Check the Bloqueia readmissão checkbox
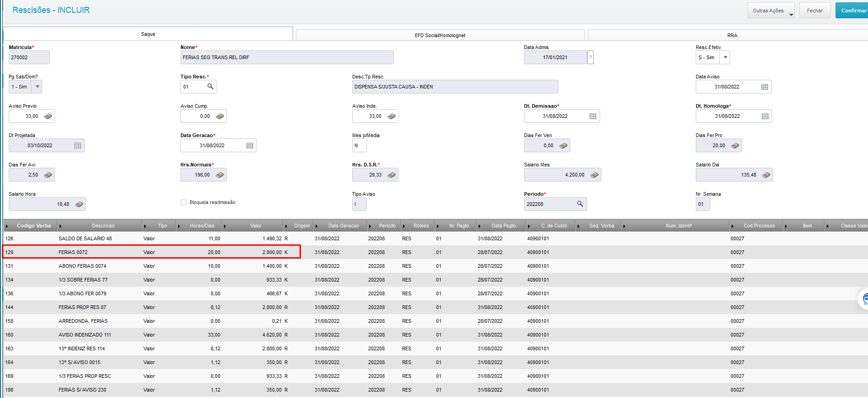 184,202
